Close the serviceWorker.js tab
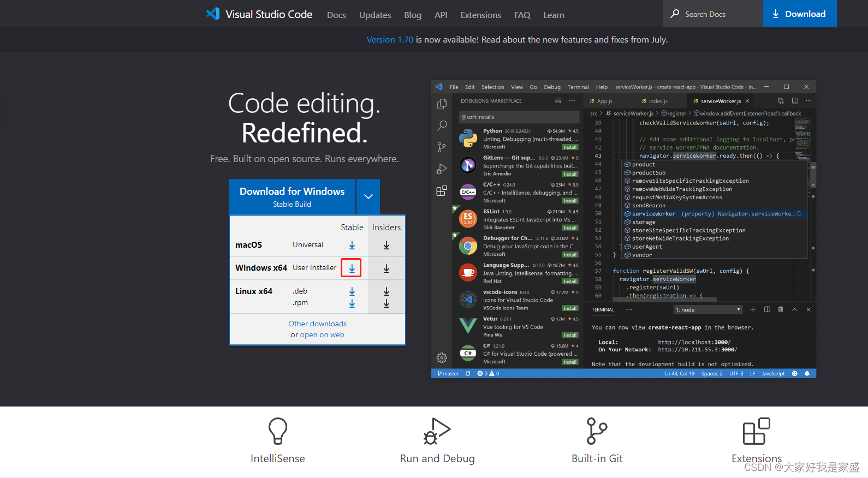The image size is (868, 478). [x=747, y=101]
